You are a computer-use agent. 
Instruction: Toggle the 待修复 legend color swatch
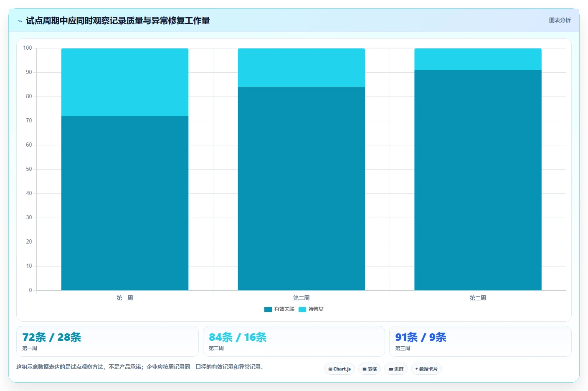[302, 310]
